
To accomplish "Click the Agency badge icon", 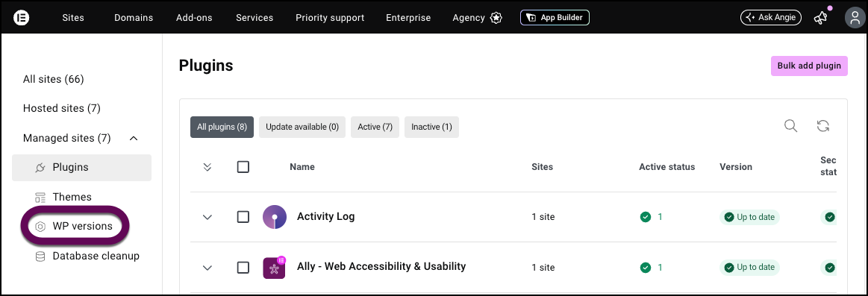I will [496, 18].
